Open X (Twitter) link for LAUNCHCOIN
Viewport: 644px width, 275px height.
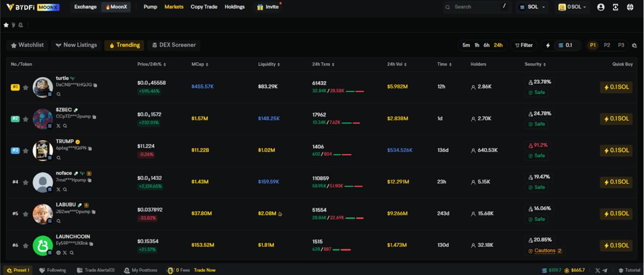pyautogui.click(x=65, y=252)
